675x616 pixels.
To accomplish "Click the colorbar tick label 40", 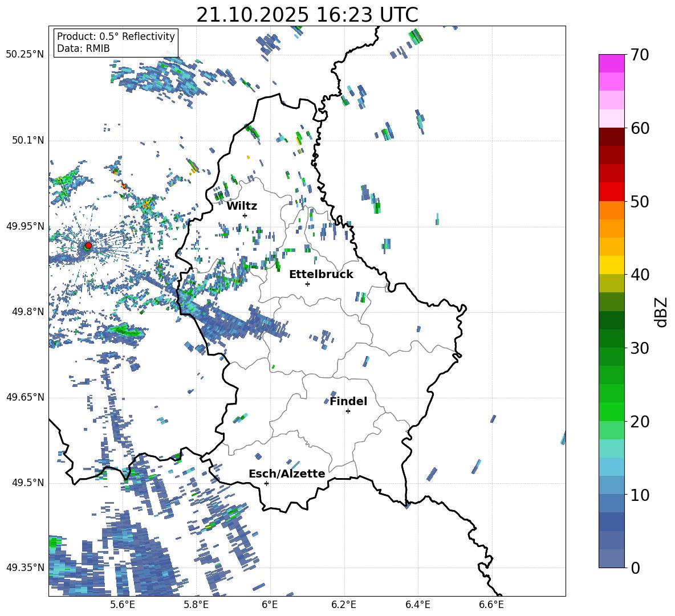I will [x=640, y=275].
